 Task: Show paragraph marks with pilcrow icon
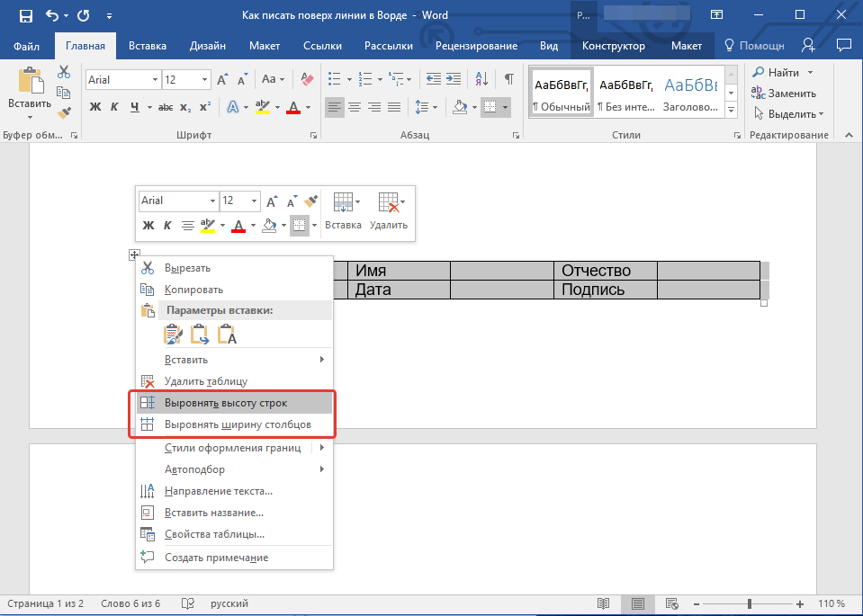click(x=508, y=80)
